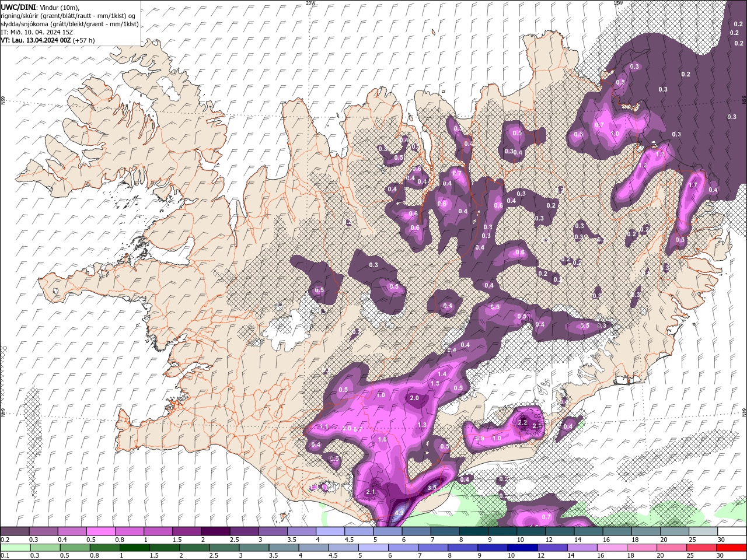Select the red swatch labeled 30 in rain scale
This screenshot has width=747, height=560.
pyautogui.click(x=732, y=547)
